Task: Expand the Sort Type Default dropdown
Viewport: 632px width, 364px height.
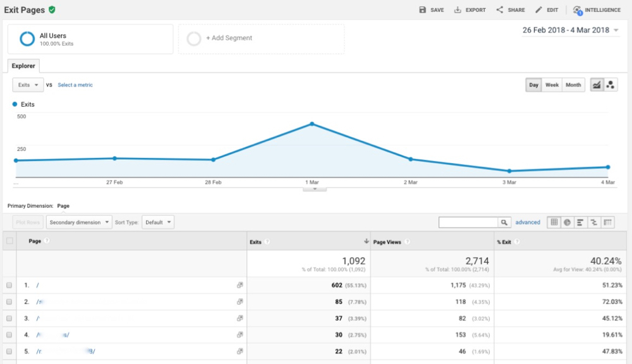Action: point(157,222)
